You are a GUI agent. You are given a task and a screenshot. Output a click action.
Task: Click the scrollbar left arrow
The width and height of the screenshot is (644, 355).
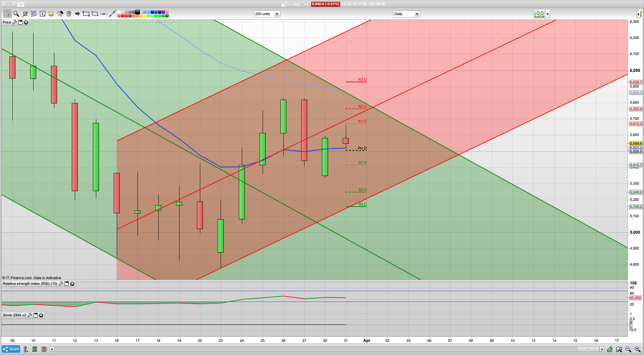[x=52, y=349]
